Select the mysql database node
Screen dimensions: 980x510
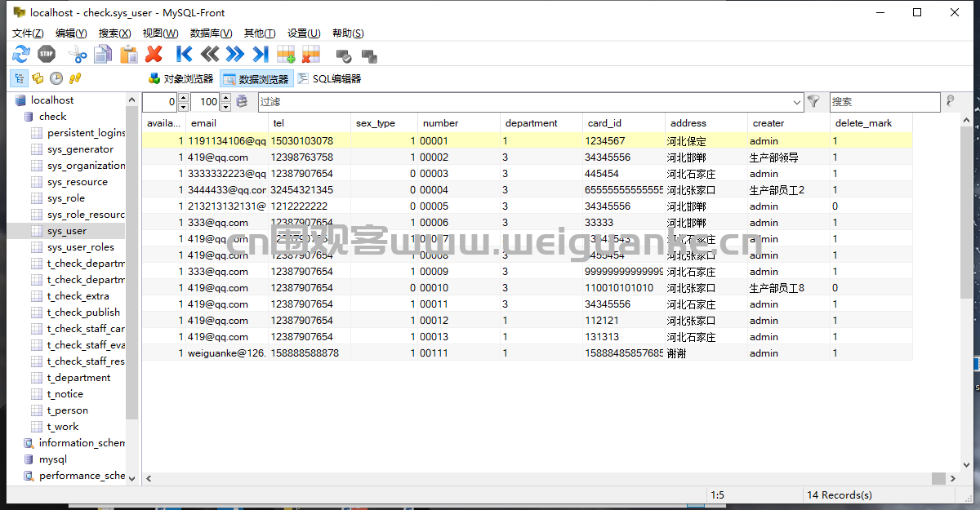pyautogui.click(x=53, y=459)
